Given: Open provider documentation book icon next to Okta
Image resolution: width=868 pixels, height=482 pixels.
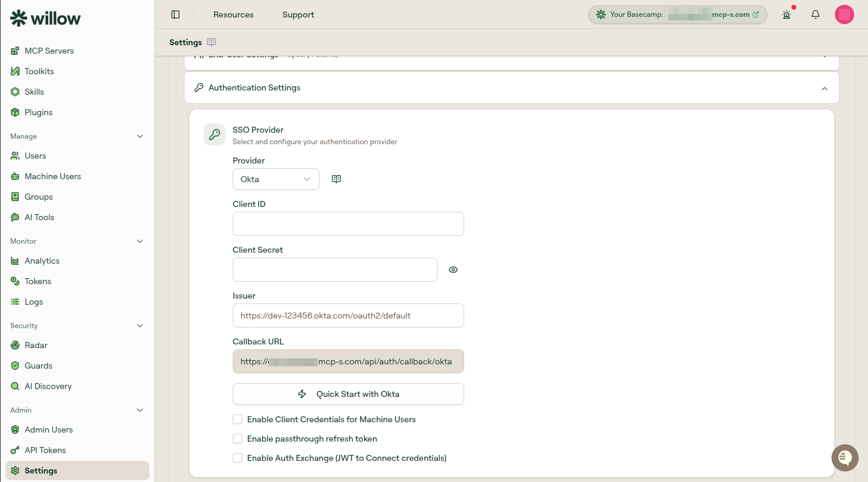Looking at the screenshot, I should [x=336, y=179].
